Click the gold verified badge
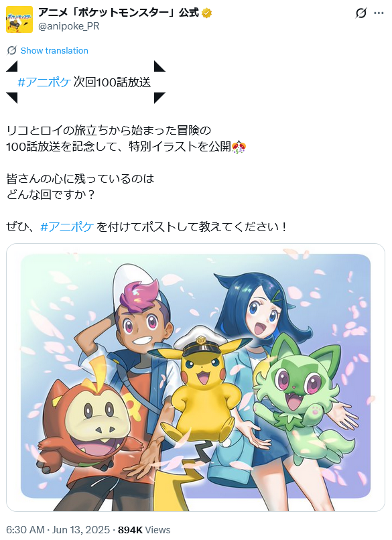This screenshot has width=392, height=540. point(206,13)
